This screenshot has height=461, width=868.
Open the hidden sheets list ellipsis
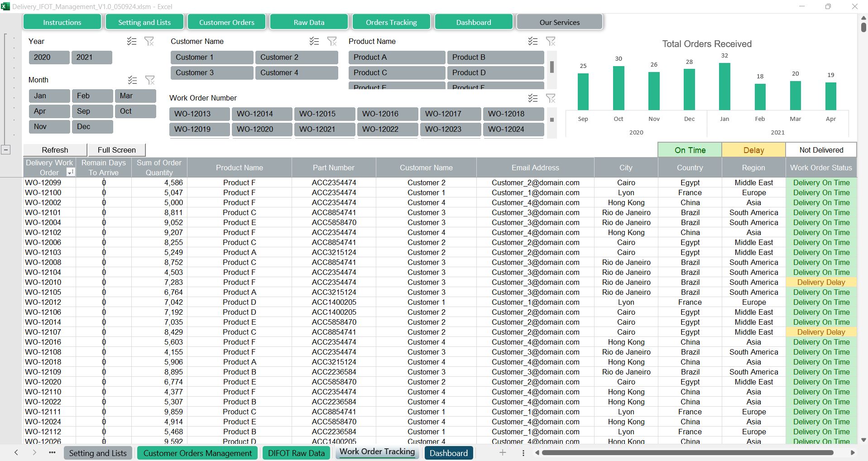(52, 453)
